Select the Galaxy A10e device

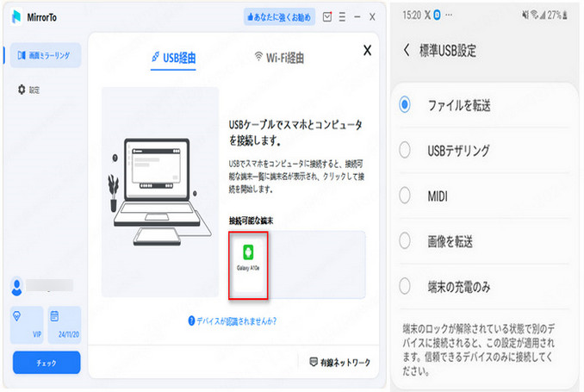pos(248,265)
